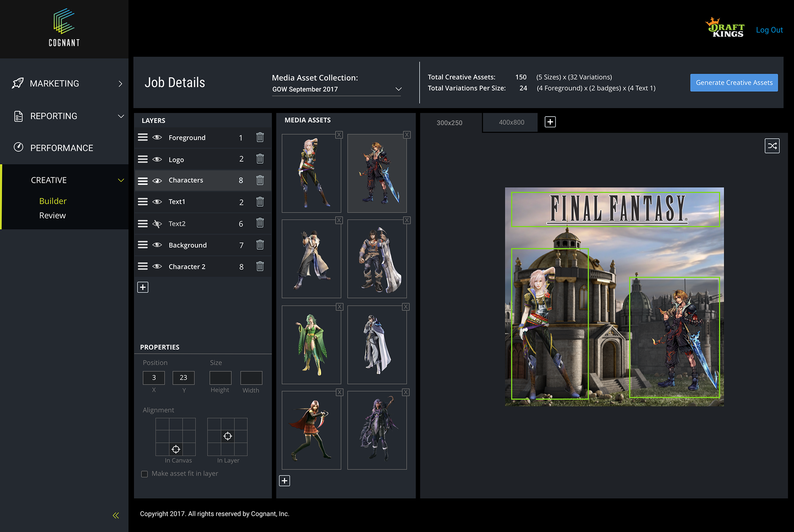Remove the green-dress character asset
Screen dimensions: 794x532
click(340, 307)
